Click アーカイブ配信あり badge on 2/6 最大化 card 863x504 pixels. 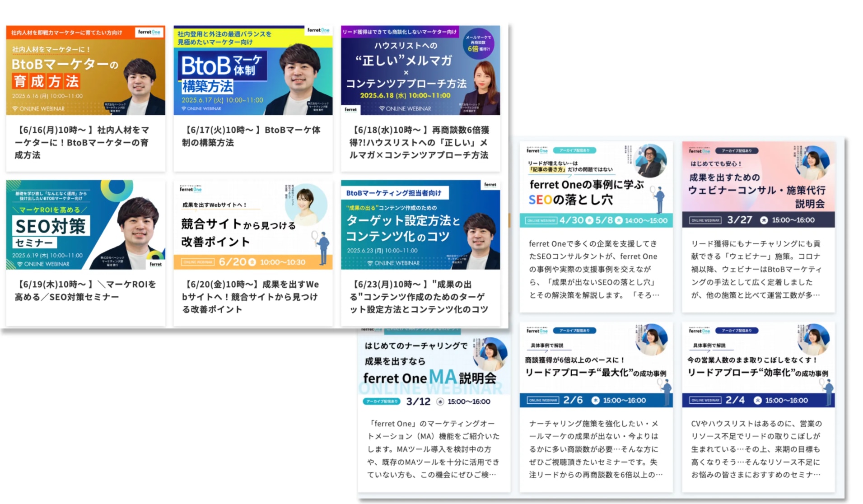pos(574,331)
